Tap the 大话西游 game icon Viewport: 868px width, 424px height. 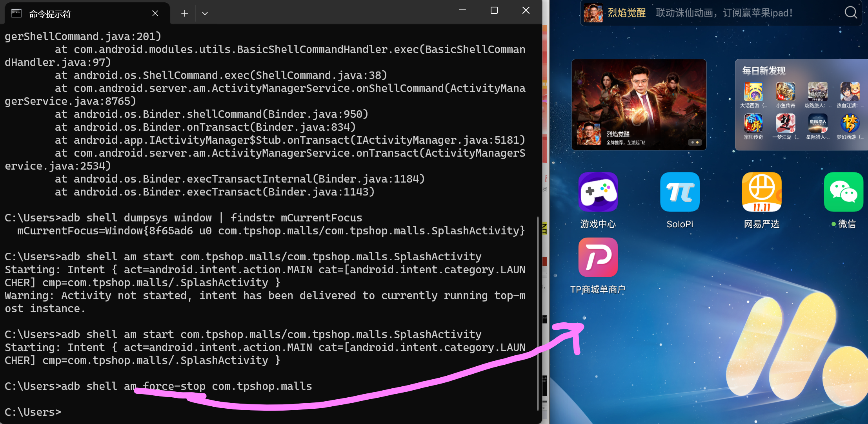click(x=753, y=92)
